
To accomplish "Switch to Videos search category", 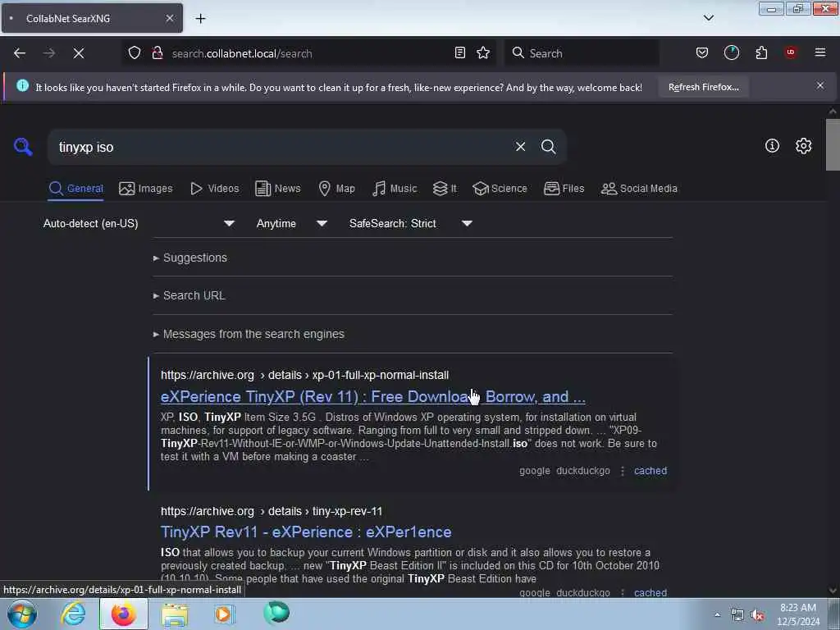I will [x=214, y=189].
